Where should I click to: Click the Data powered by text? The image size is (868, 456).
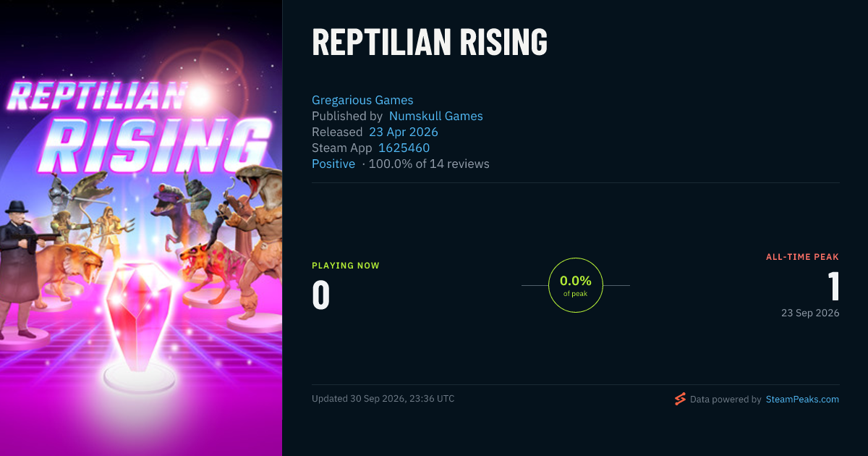726,399
